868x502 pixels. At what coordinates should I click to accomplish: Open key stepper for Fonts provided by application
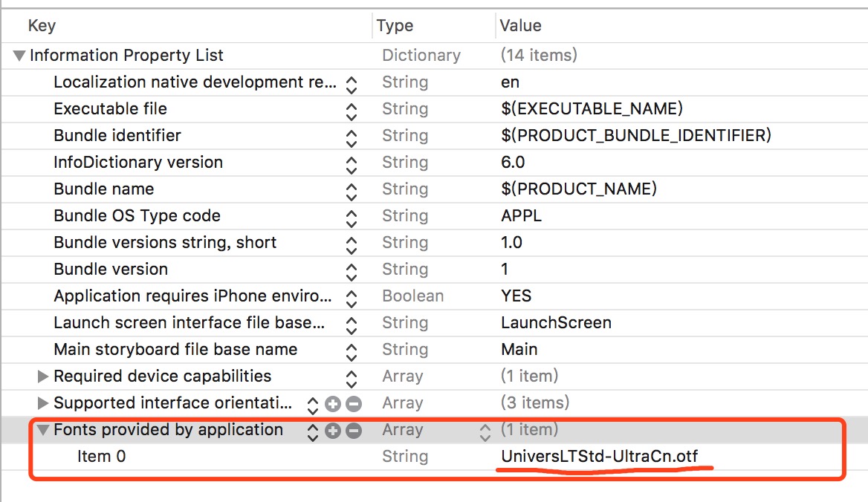tap(313, 432)
